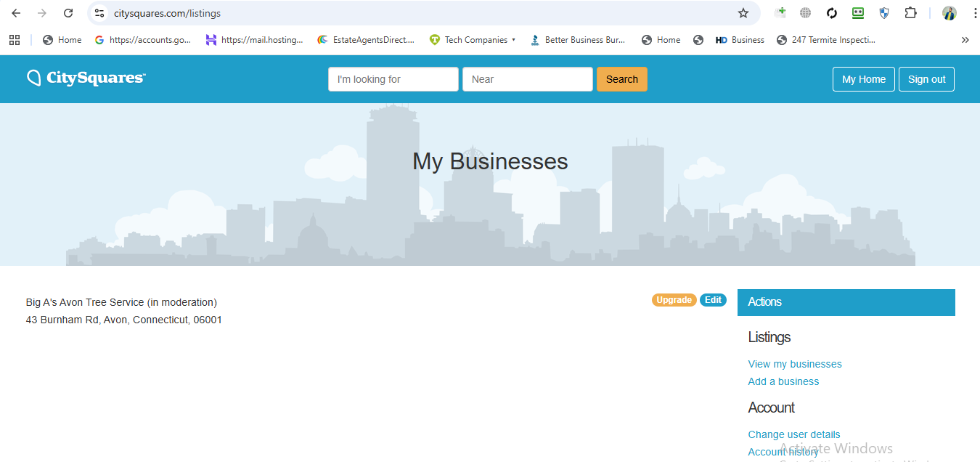Click the Sign out button
Image resolution: width=980 pixels, height=462 pixels.
[x=926, y=79]
